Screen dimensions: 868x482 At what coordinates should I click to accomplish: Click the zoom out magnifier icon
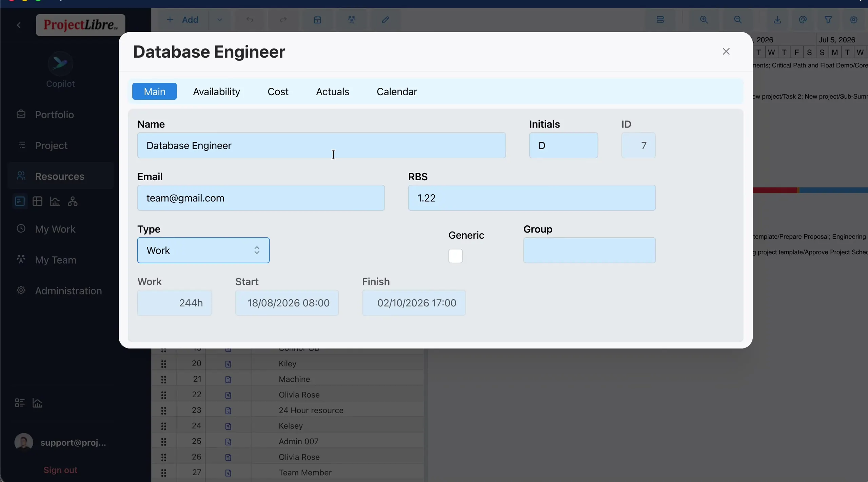coord(738,20)
